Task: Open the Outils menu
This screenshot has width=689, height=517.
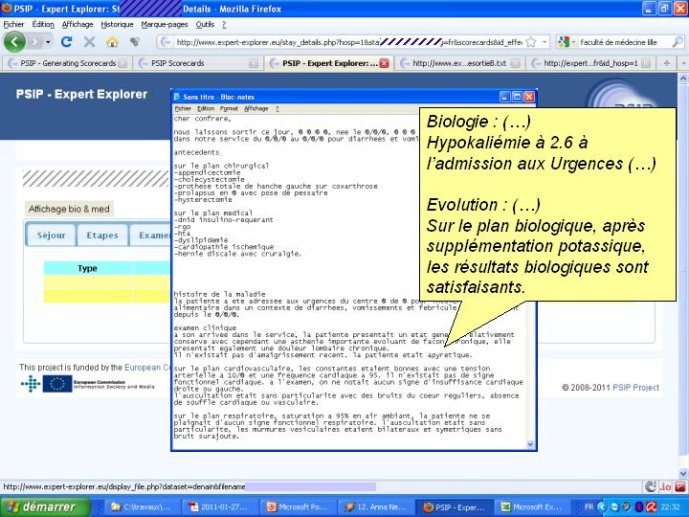Action: 205,24
